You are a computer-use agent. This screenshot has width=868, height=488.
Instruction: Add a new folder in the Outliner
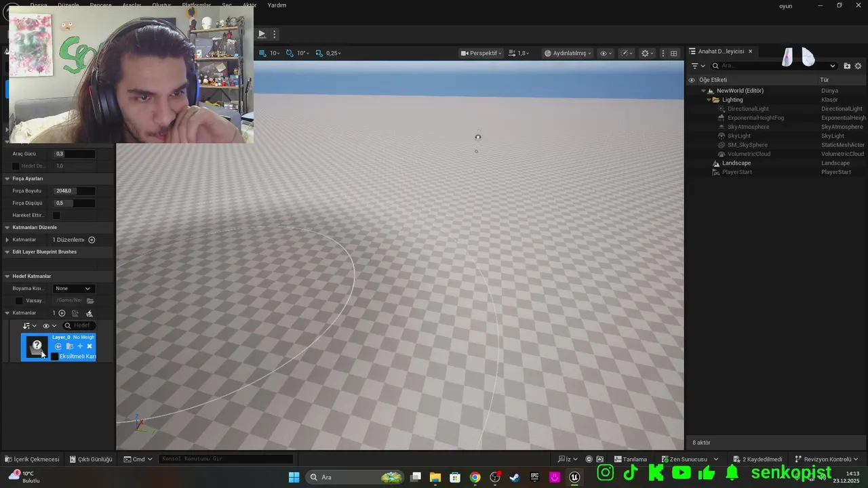pos(847,66)
